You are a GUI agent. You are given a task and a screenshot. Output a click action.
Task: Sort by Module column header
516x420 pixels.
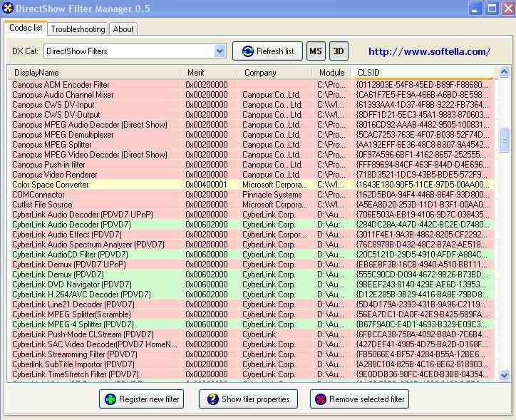pos(331,73)
